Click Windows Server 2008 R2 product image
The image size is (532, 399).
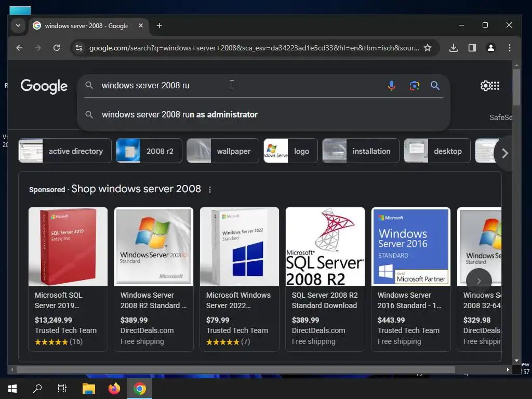click(x=154, y=247)
